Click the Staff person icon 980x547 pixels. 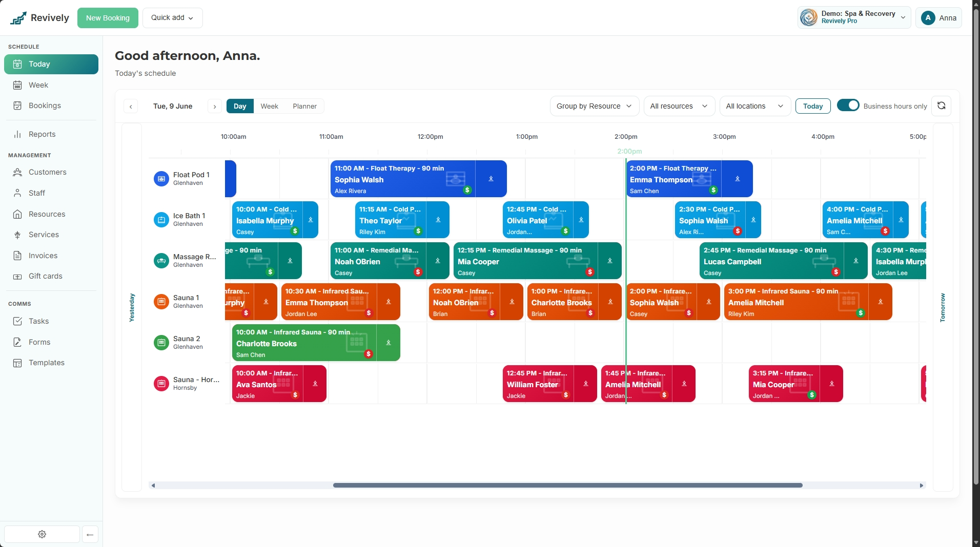pyautogui.click(x=17, y=193)
